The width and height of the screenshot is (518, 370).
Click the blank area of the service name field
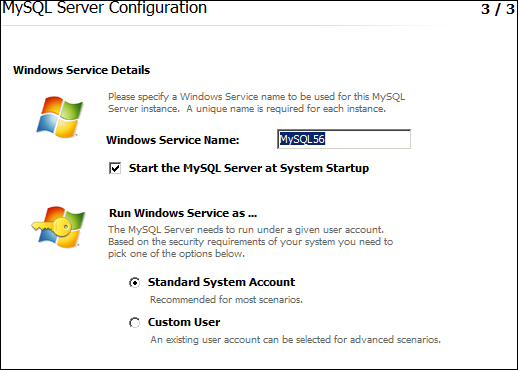pos(367,139)
